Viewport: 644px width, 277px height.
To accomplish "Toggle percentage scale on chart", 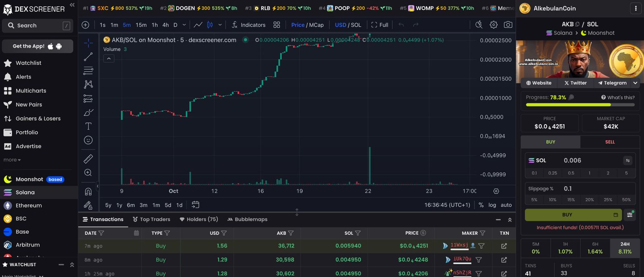I will coord(481,205).
